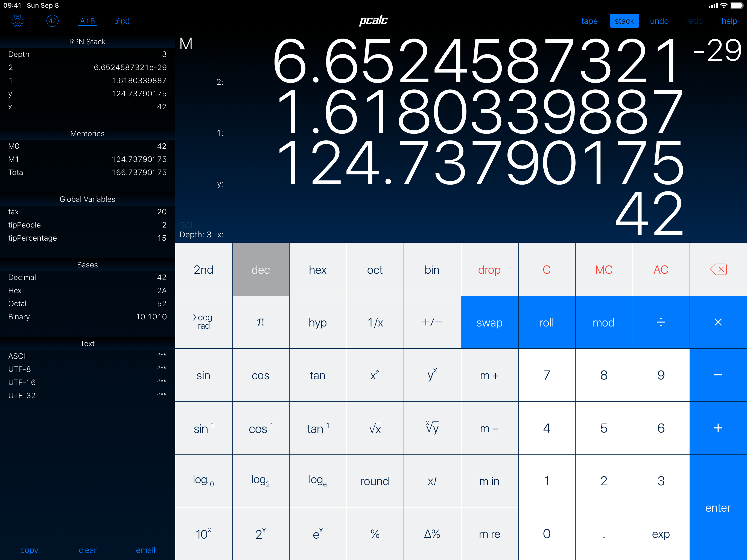Select the M1 memory row

87,159
